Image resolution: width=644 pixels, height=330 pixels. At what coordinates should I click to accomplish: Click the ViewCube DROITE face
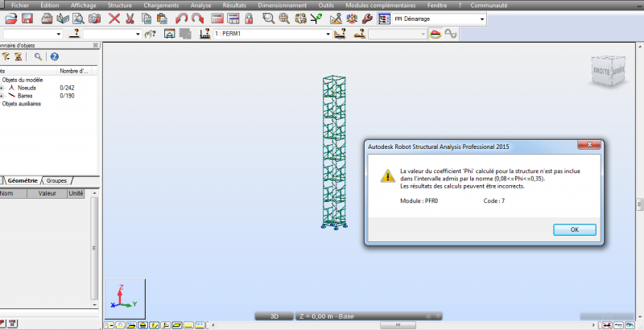pyautogui.click(x=601, y=72)
